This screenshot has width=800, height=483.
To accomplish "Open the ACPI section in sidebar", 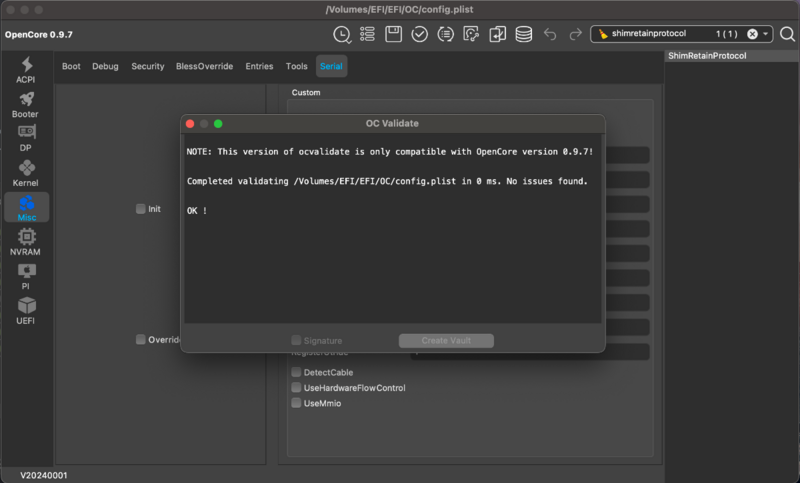I will [26, 69].
